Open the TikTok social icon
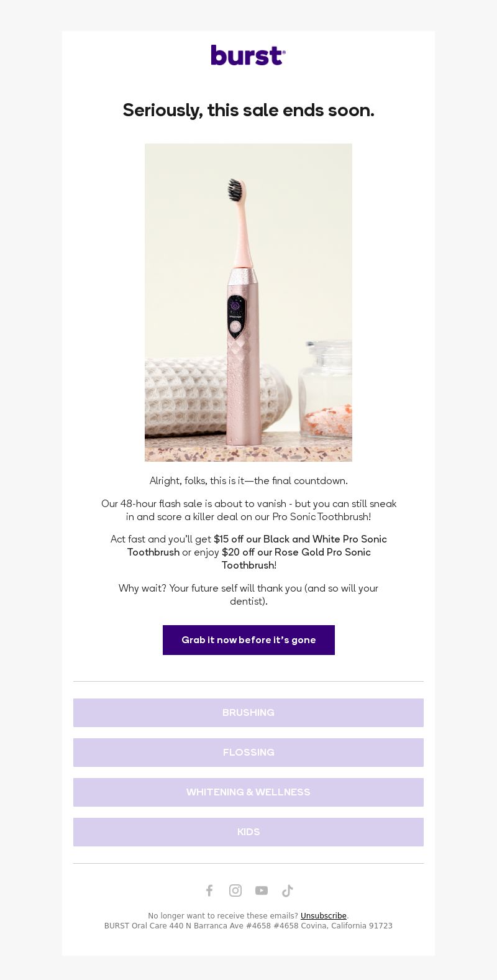497x980 pixels. click(287, 891)
